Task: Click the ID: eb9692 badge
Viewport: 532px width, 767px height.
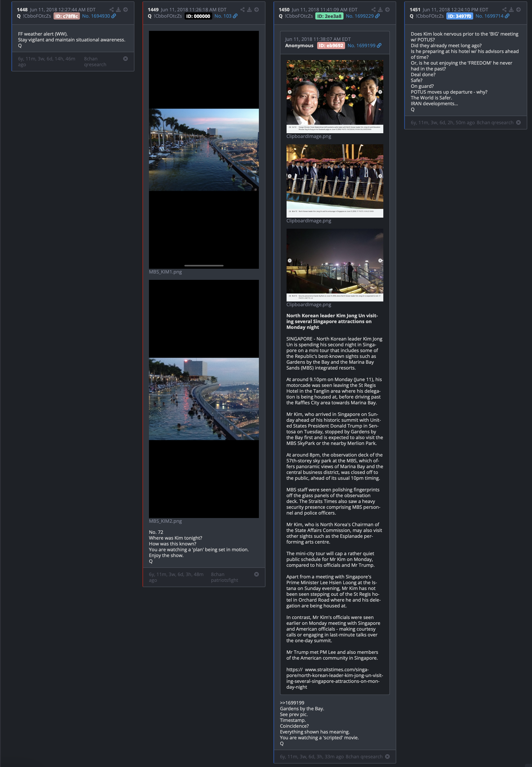Action: click(331, 46)
